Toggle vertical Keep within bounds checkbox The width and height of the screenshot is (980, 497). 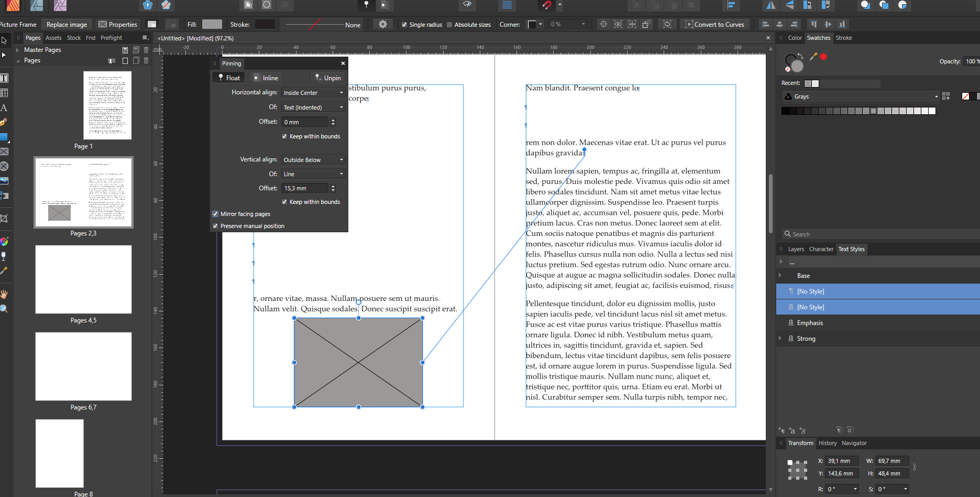pyautogui.click(x=284, y=202)
